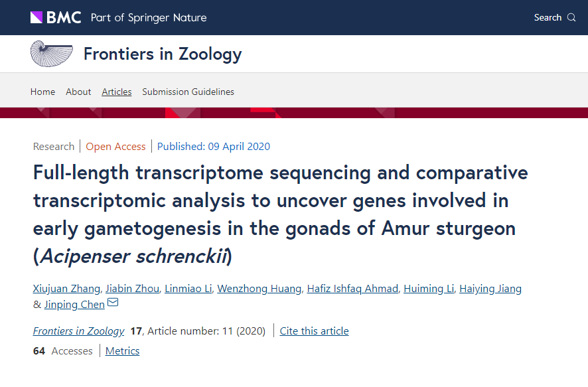Open the Metrics link
The width and height of the screenshot is (588, 387).
click(x=122, y=350)
